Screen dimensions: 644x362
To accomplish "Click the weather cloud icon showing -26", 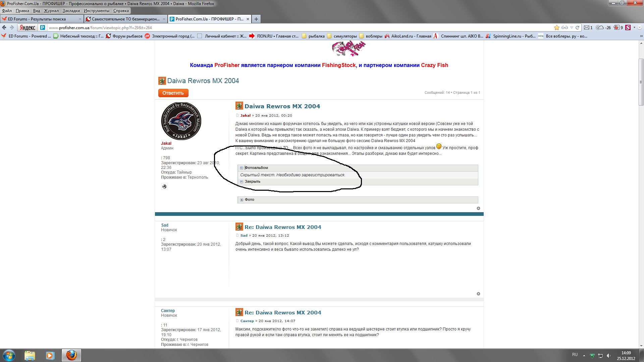I will [x=600, y=27].
